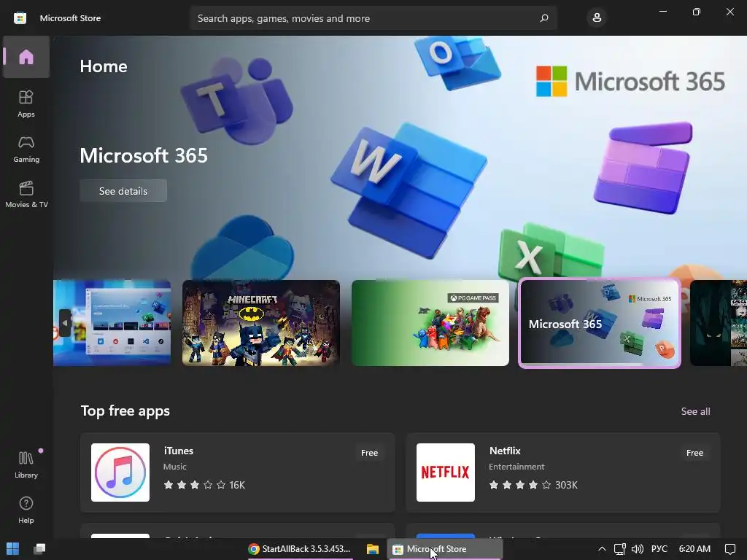
Task: Click the iTunes app title
Action: [179, 451]
